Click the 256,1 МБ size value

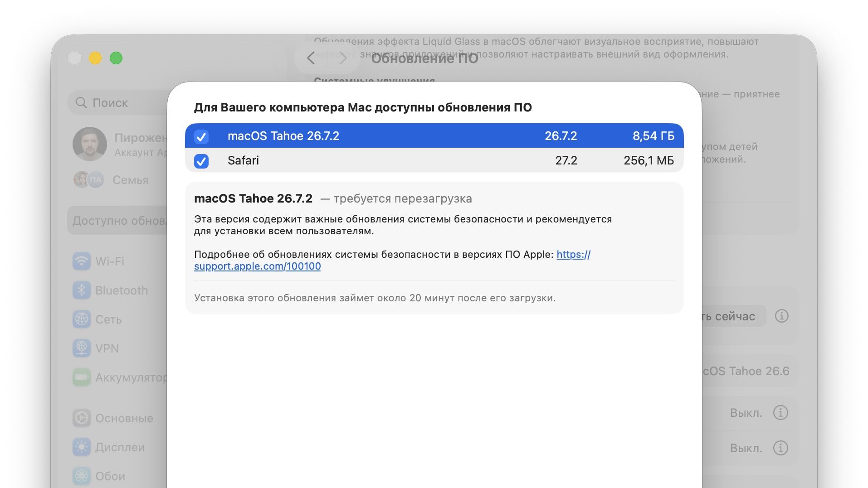[649, 160]
